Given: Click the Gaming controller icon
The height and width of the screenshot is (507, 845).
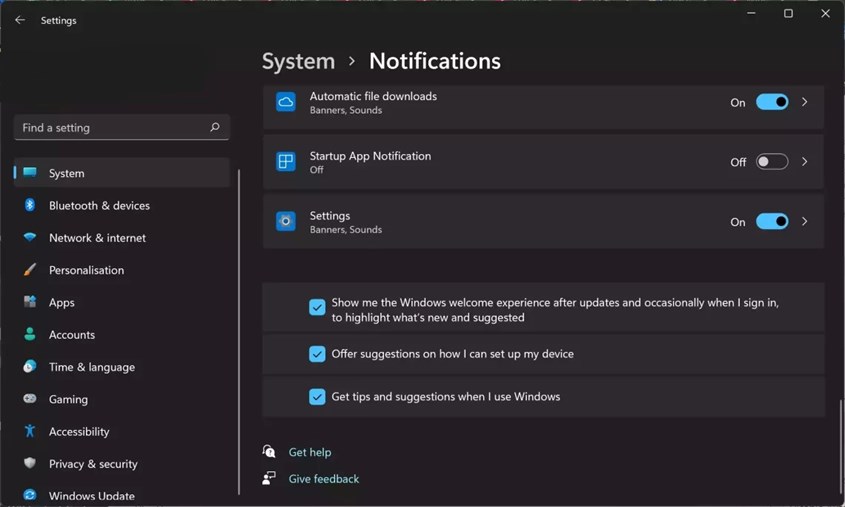Looking at the screenshot, I should point(30,399).
